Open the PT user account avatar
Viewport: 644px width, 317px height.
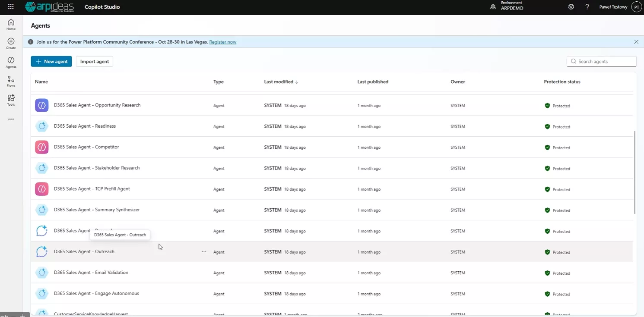point(636,7)
